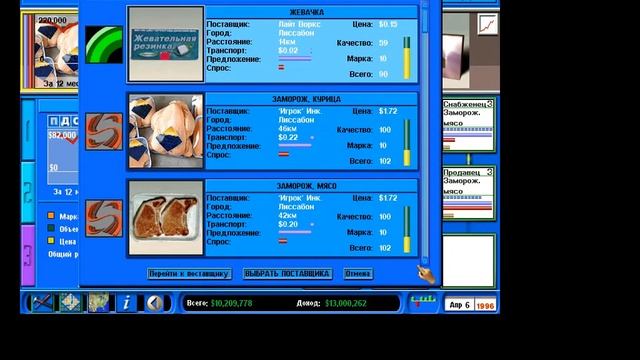The height and width of the screenshot is (360, 640).
Task: Select the П graph tab
Action: 53,121
